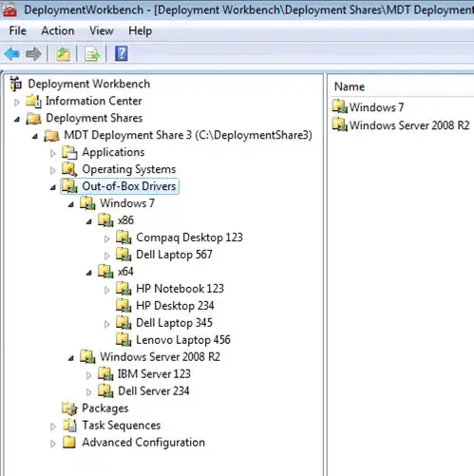
Task: Click the Windows 7 folder icon in right pane
Action: point(340,106)
